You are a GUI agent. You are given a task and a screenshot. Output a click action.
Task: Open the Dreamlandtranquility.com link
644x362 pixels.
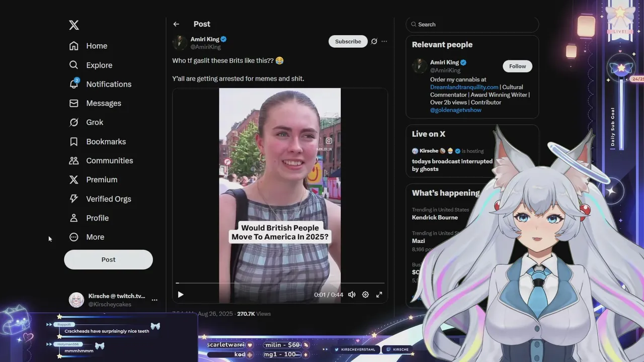point(464,87)
